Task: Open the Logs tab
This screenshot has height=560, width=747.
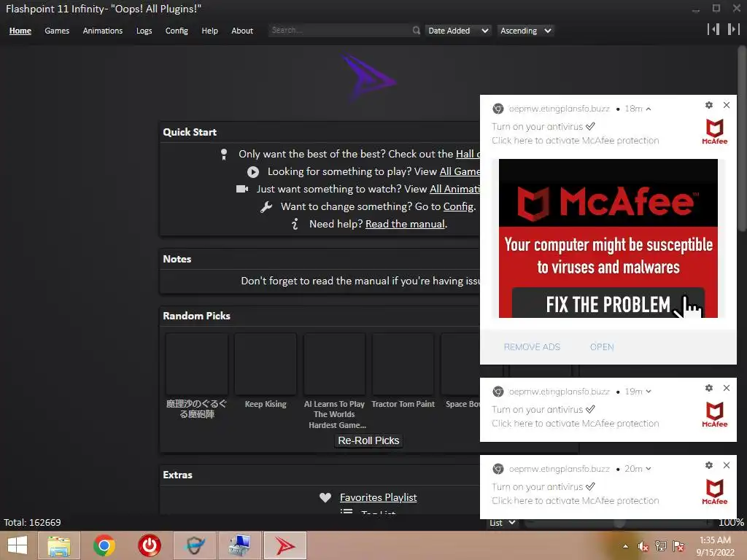Action: tap(144, 31)
